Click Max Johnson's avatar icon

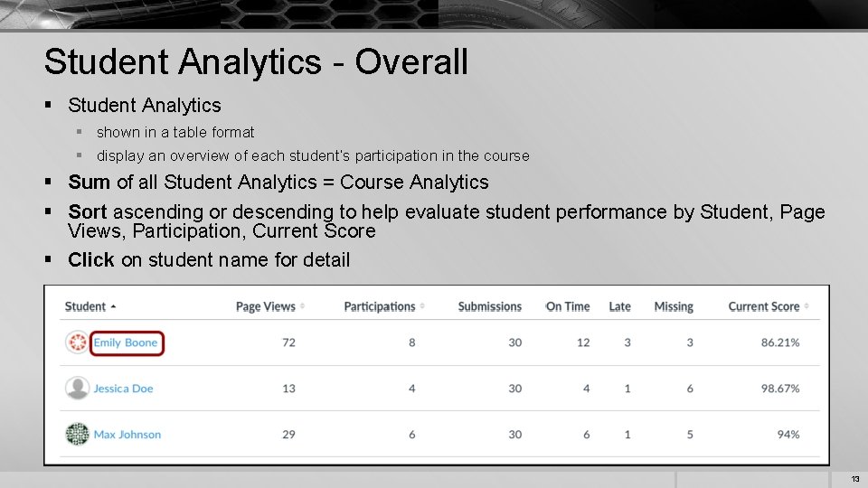click(x=78, y=435)
